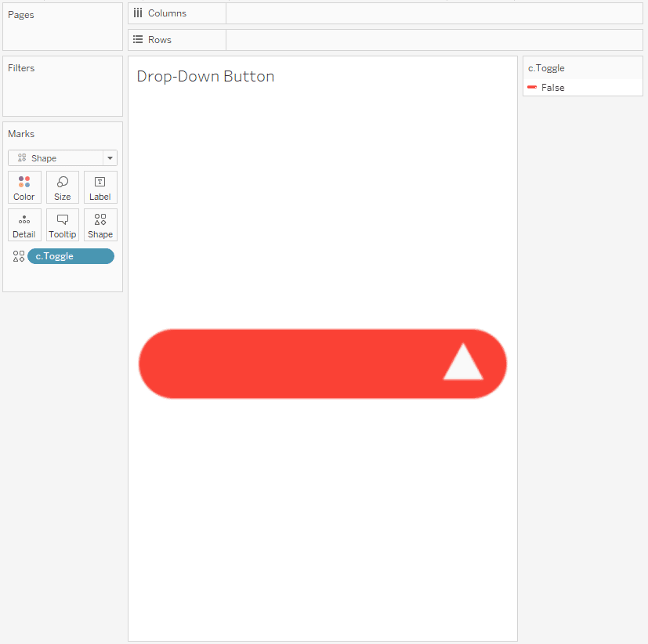Screen dimensions: 648x644
Task: Open the Detail marks card
Action: [24, 225]
